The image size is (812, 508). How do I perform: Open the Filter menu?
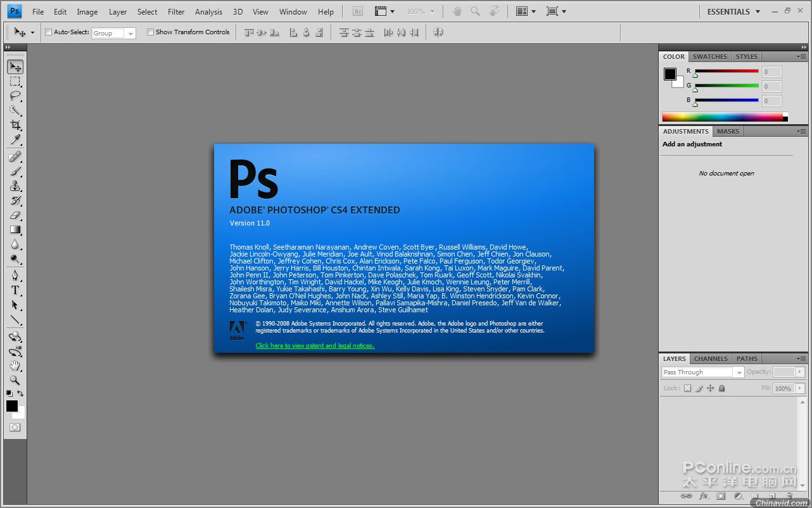(x=176, y=11)
